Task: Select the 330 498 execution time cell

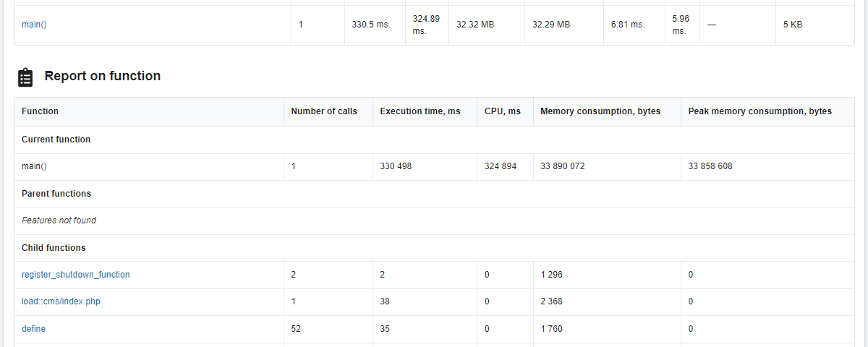Action: tap(396, 166)
